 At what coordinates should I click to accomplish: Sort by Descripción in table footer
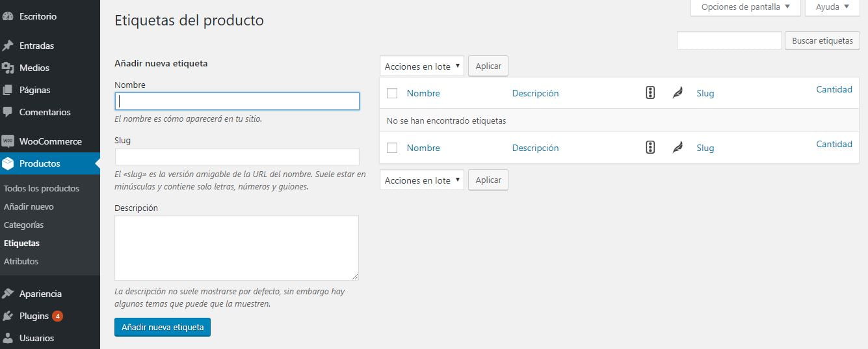535,148
